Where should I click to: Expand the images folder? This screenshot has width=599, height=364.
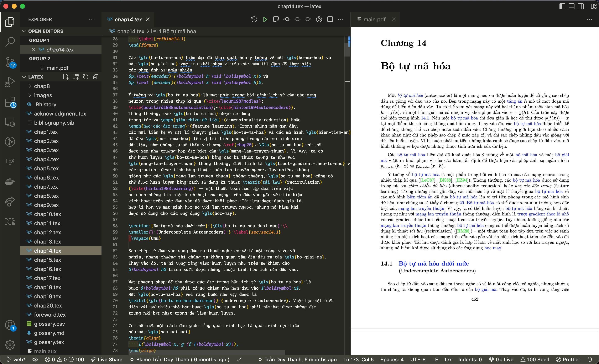tap(43, 95)
